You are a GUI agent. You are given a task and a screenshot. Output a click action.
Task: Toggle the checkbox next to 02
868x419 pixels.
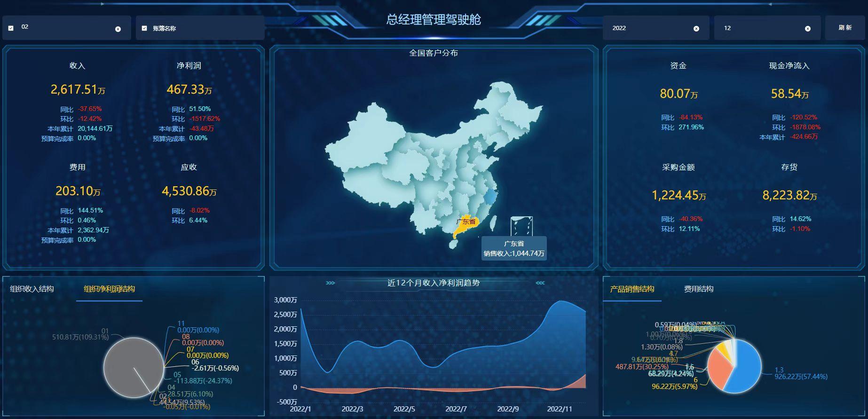(11, 28)
